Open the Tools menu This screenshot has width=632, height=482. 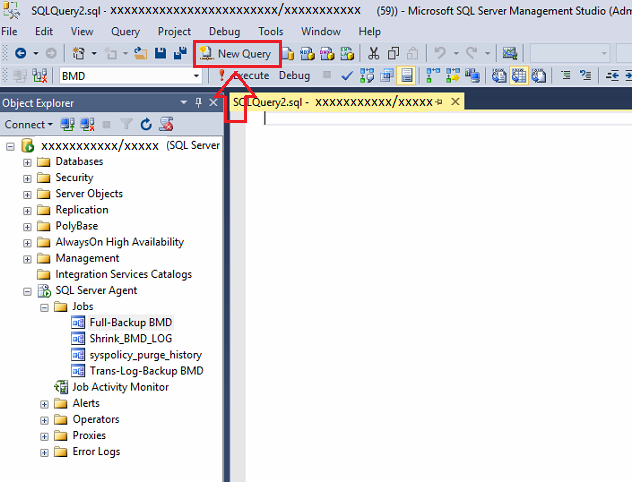point(271,31)
